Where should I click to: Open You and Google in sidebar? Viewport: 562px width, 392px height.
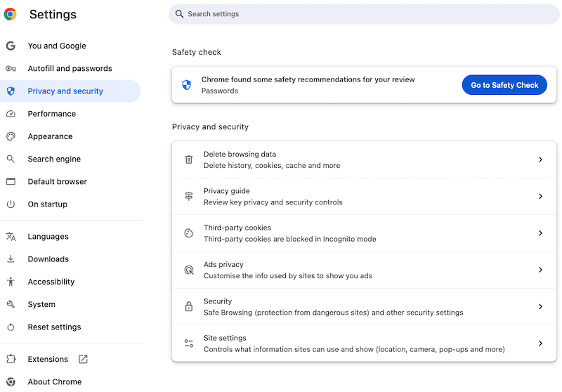pyautogui.click(x=57, y=46)
